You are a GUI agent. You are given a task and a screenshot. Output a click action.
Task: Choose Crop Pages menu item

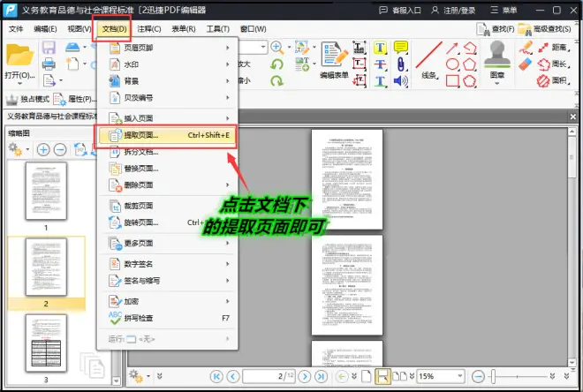[x=167, y=206]
